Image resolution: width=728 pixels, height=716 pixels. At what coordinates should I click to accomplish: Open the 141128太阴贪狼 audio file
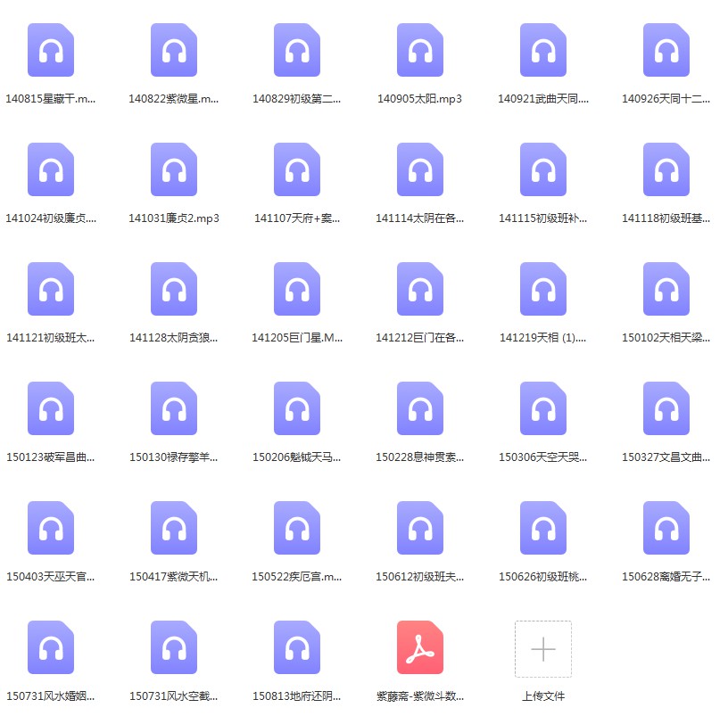(174, 288)
